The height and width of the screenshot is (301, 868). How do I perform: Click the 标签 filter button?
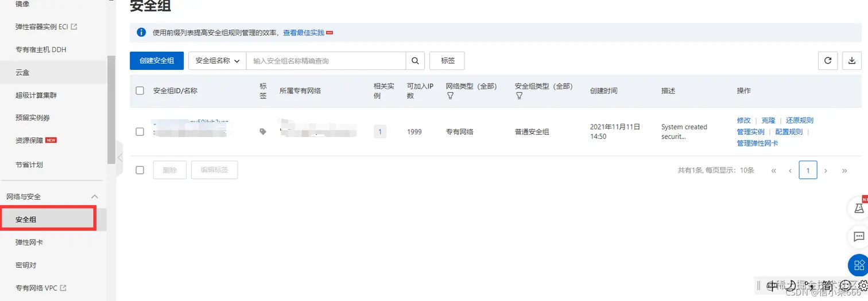447,61
